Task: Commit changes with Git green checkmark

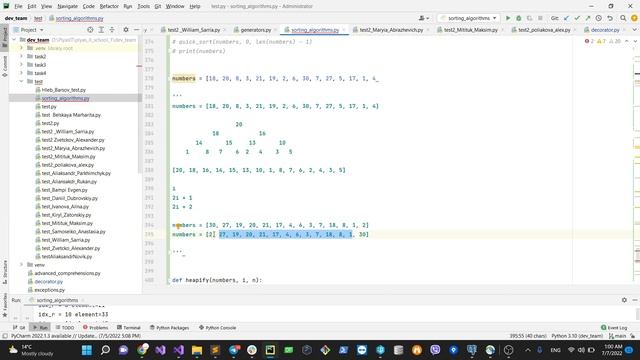Action: pos(577,18)
